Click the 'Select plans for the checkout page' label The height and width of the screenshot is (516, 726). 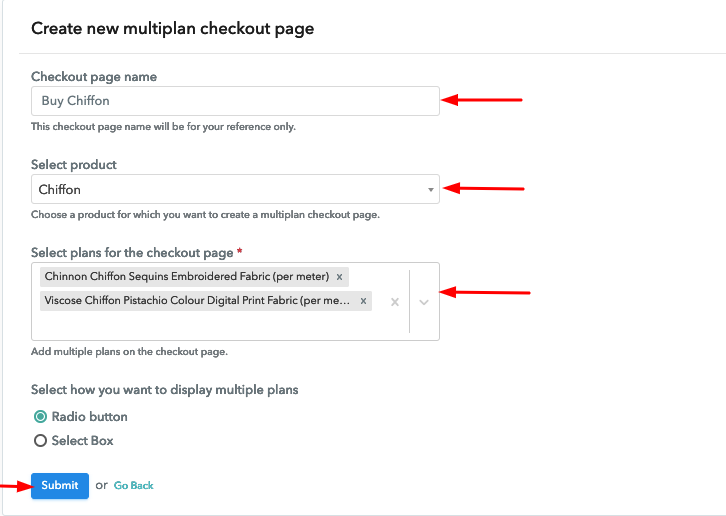[132, 253]
